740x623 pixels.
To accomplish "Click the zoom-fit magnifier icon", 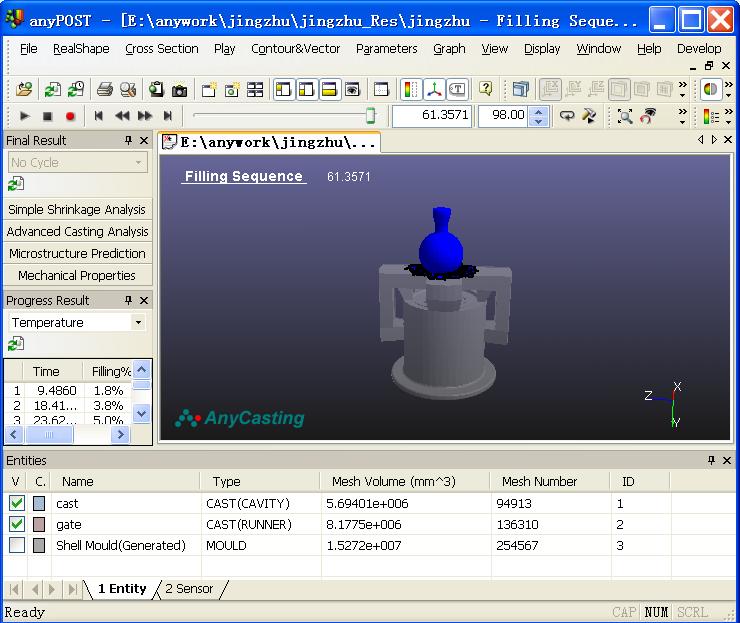I will click(x=625, y=116).
